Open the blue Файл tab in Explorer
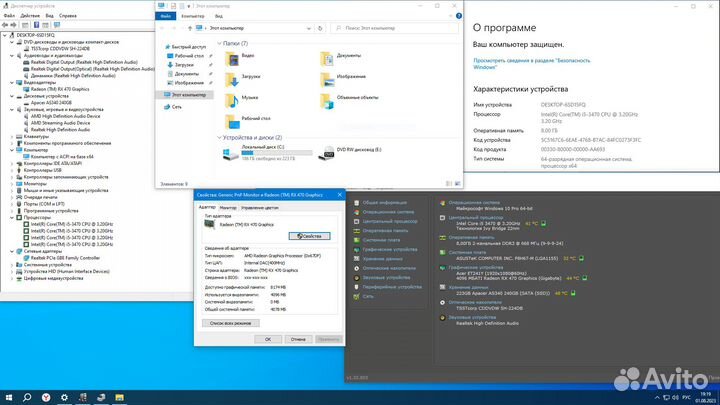 pyautogui.click(x=165, y=16)
